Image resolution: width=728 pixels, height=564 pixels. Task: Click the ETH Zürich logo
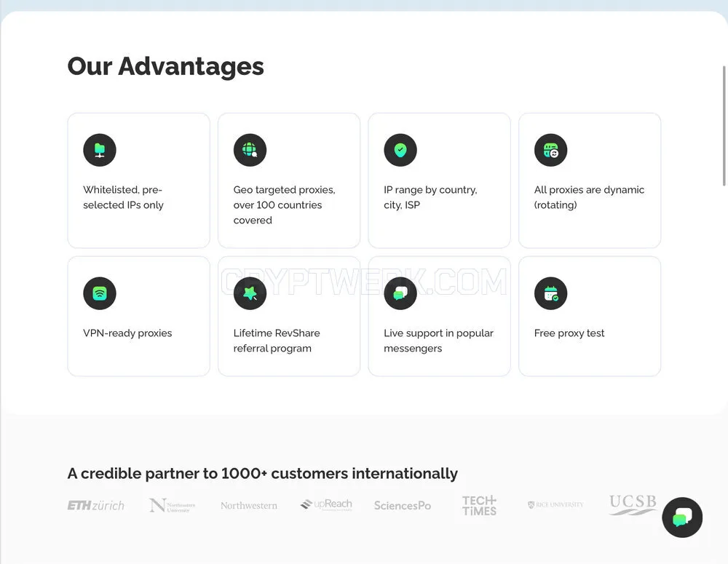click(x=96, y=505)
